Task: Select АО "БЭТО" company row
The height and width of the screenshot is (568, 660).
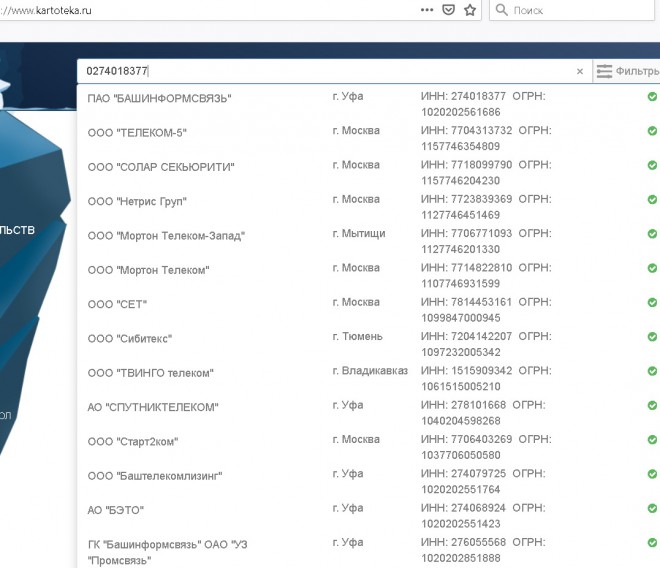Action: pyautogui.click(x=115, y=510)
